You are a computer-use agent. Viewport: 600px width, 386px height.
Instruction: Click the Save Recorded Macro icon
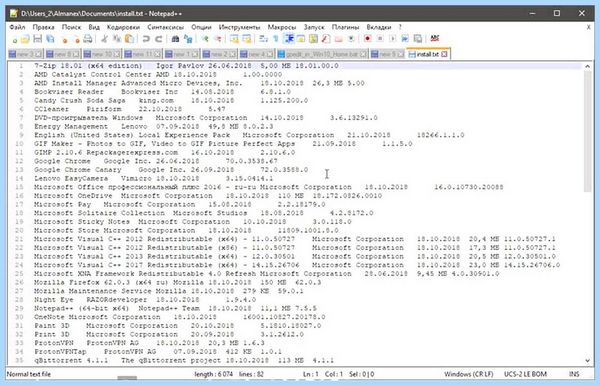coord(418,39)
